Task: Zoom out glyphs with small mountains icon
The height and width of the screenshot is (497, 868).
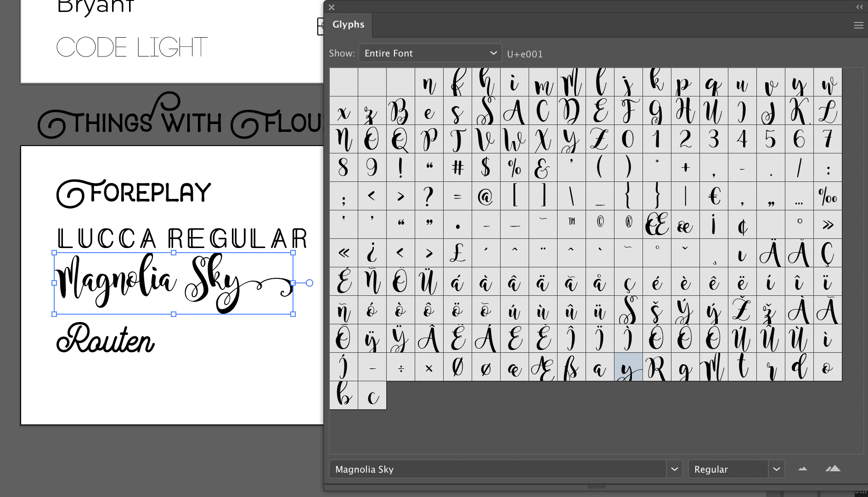Action: pyautogui.click(x=803, y=469)
